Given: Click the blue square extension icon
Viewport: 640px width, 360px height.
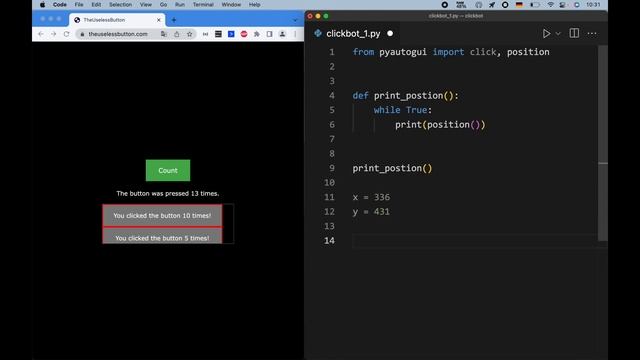Looking at the screenshot, I should (231, 34).
